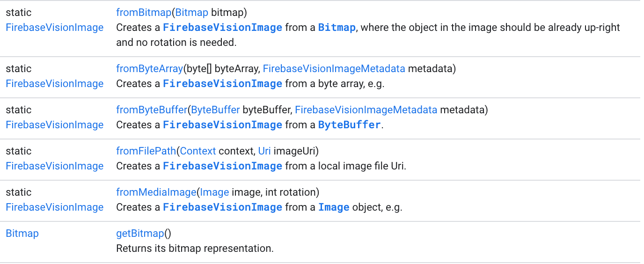Click the Bitmap parameter type in fromBitmap
This screenshot has height=264, width=644.
coord(192,13)
